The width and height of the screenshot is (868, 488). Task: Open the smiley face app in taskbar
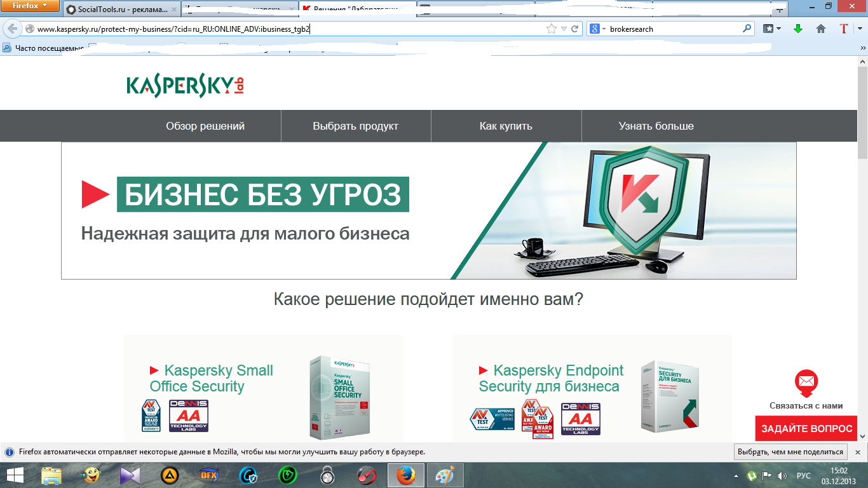tap(91, 475)
